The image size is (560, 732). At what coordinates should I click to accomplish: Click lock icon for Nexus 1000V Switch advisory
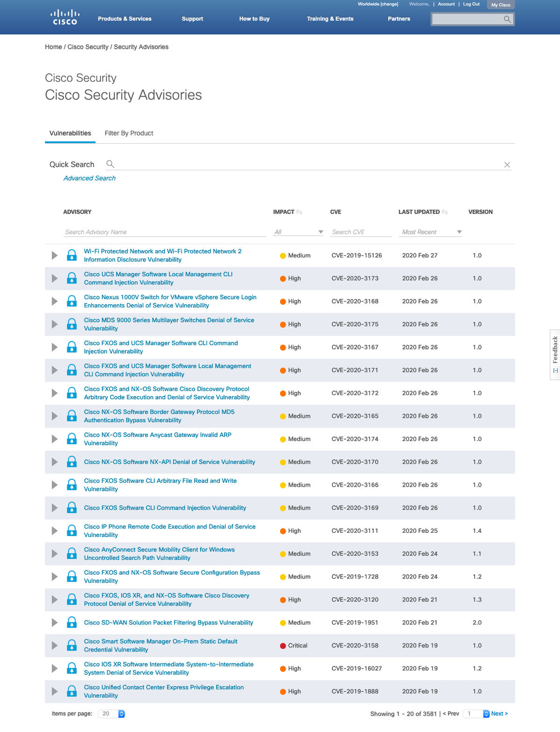click(72, 301)
